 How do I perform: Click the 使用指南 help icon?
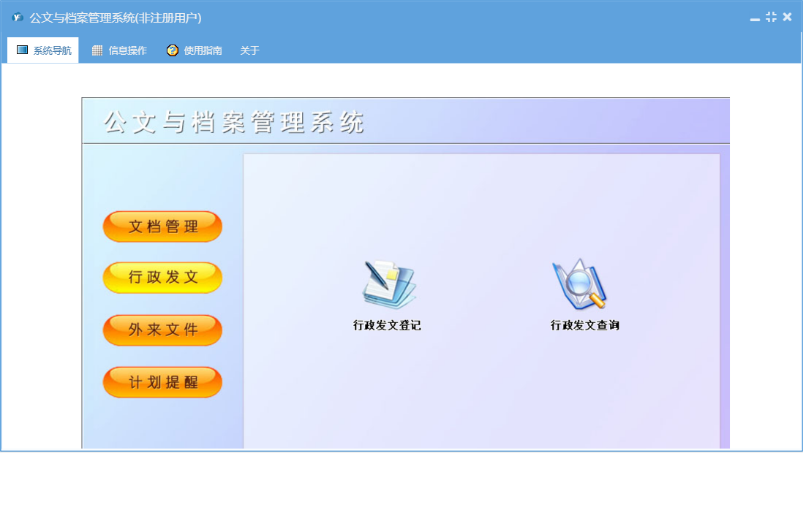[172, 50]
